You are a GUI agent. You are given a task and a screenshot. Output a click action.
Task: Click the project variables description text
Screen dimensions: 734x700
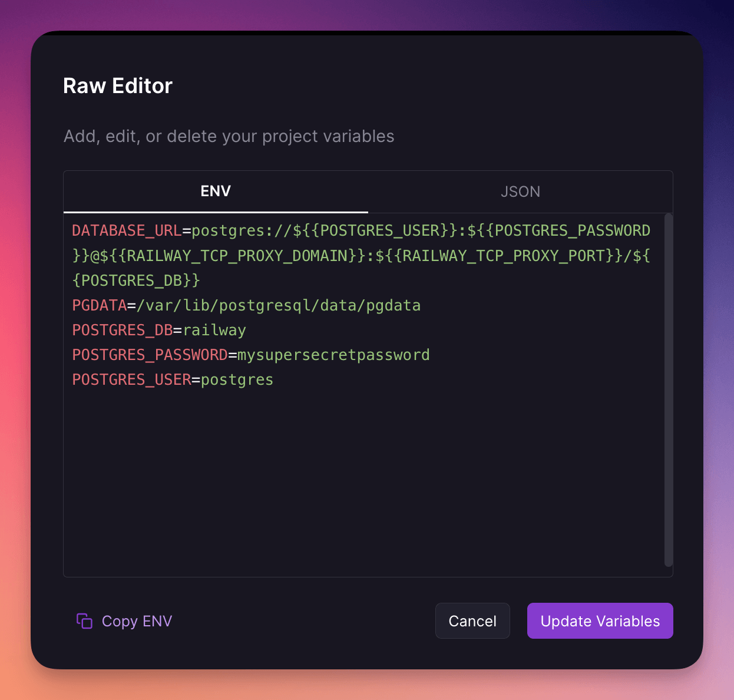pos(229,136)
